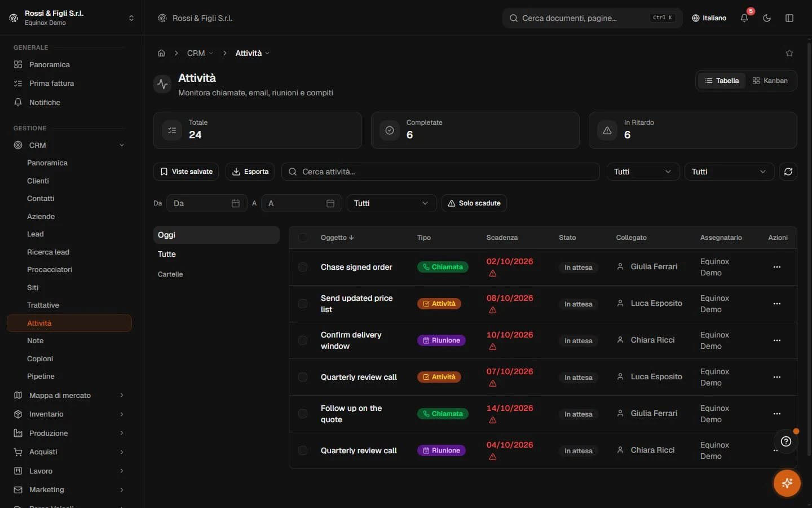This screenshot has width=812, height=508.
Task: Open actions menu for Confirm delivery window
Action: 777,340
